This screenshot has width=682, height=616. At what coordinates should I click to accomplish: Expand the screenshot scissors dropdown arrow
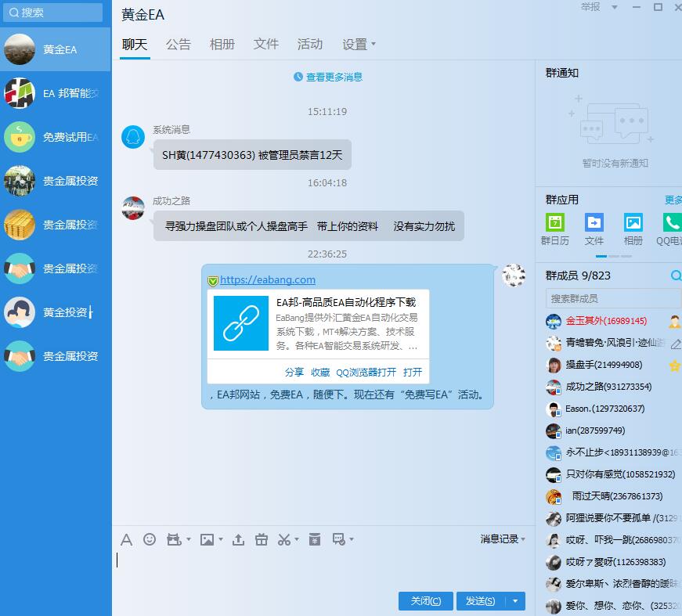pyautogui.click(x=297, y=539)
